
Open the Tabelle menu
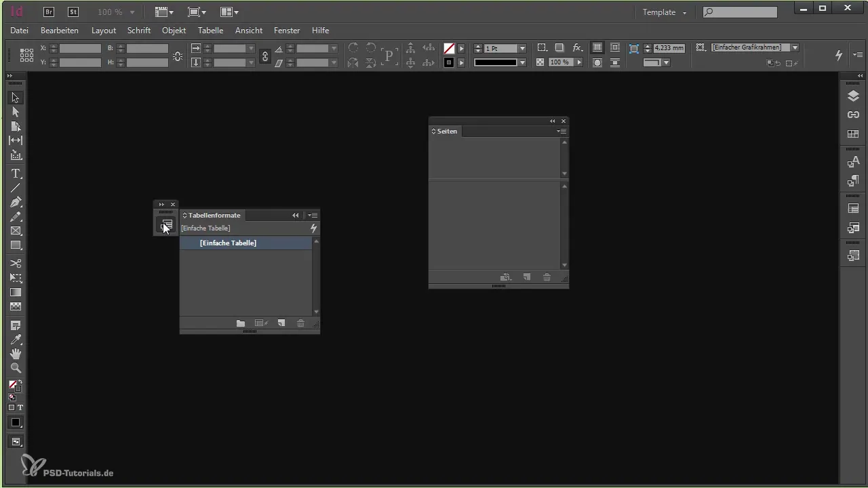point(210,30)
